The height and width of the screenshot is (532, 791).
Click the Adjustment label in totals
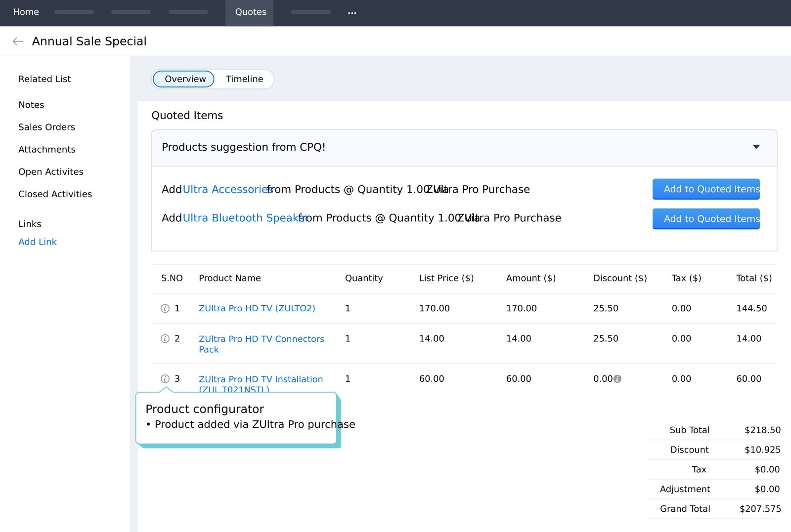click(685, 489)
